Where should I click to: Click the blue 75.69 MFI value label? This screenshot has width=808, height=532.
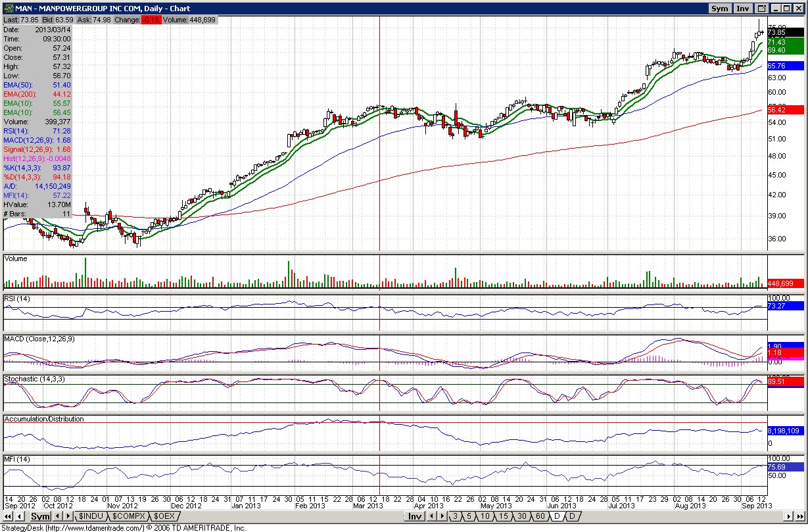point(786,467)
